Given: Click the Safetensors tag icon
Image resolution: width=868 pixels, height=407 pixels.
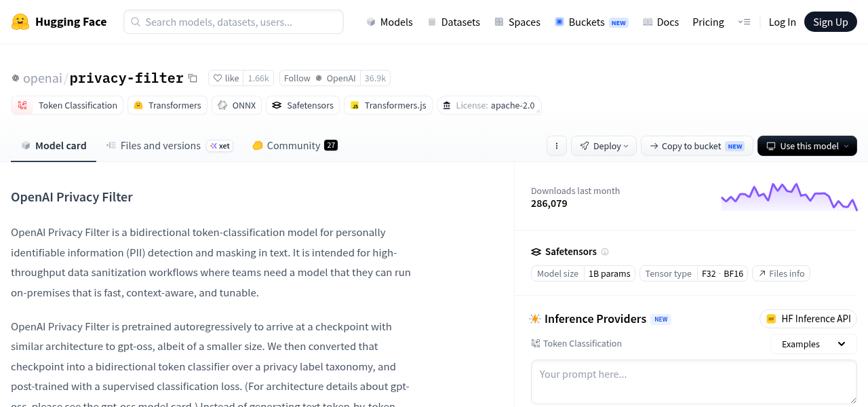Looking at the screenshot, I should coord(277,105).
